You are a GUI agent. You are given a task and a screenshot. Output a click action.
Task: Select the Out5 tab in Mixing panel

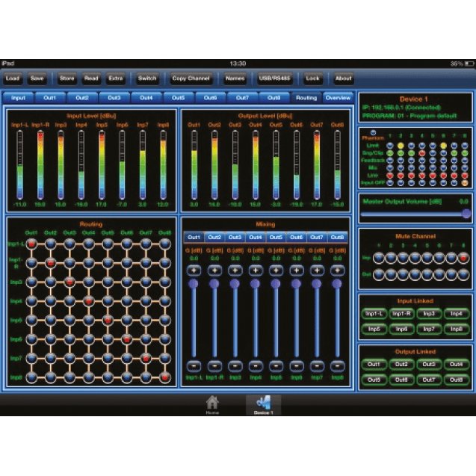point(276,236)
